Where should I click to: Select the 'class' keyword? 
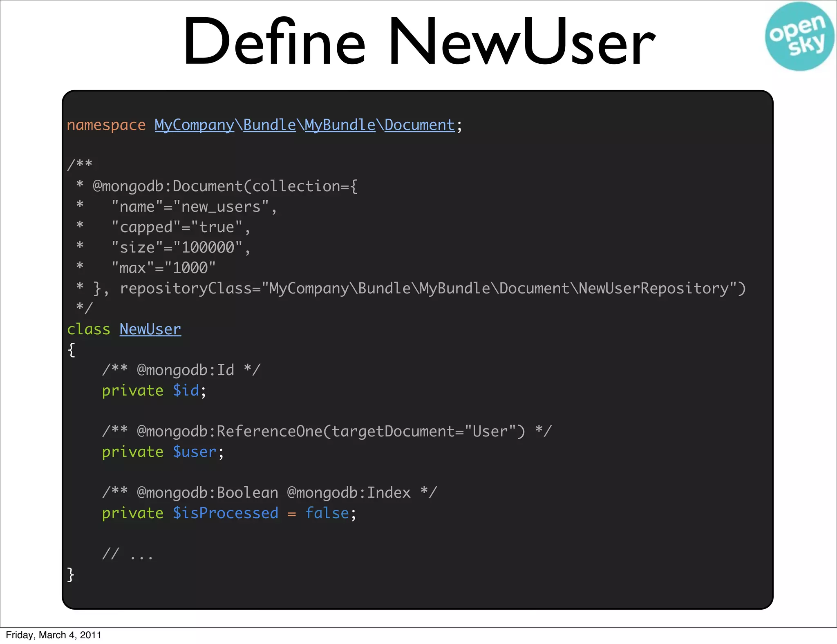[89, 329]
